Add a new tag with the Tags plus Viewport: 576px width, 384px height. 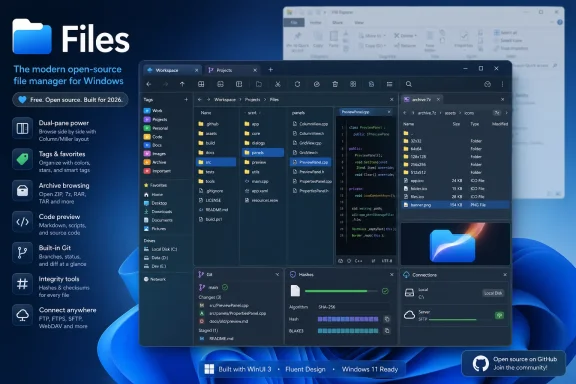(x=186, y=100)
